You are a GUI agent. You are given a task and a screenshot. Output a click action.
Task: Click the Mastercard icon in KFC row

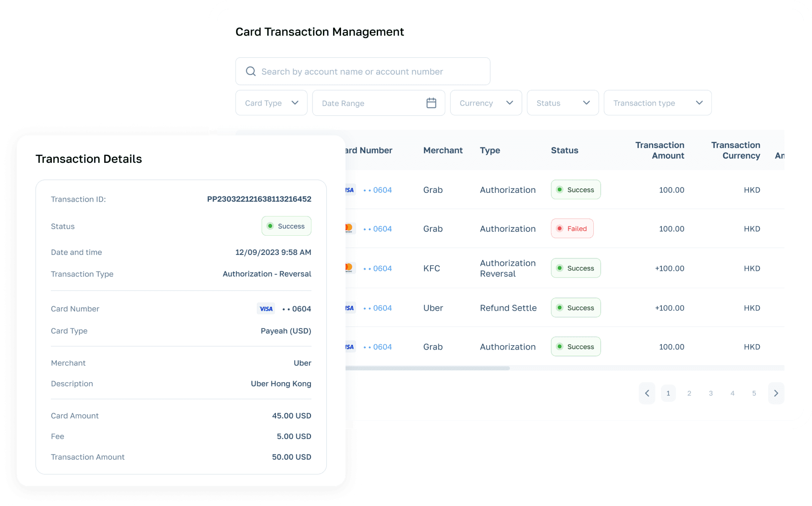[x=350, y=268]
